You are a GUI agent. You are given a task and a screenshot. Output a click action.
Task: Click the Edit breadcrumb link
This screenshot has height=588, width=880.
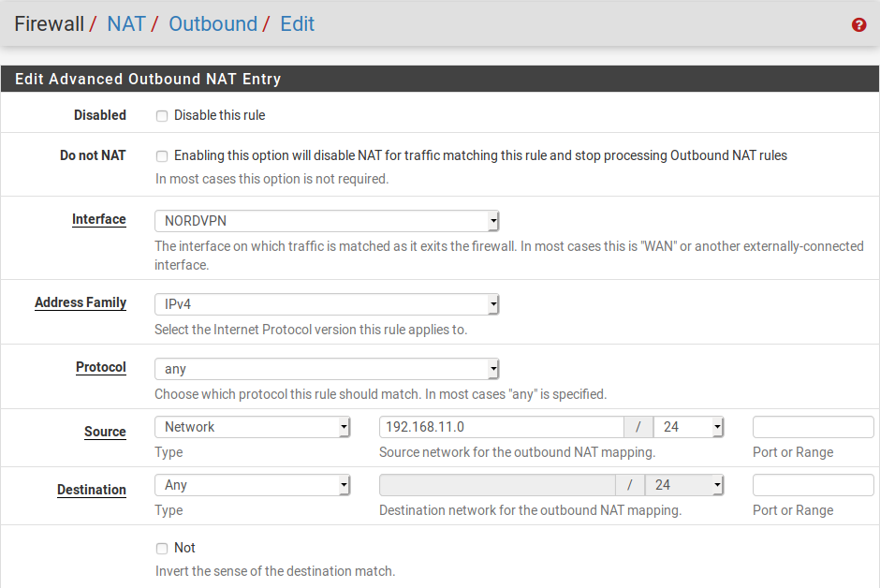[297, 24]
